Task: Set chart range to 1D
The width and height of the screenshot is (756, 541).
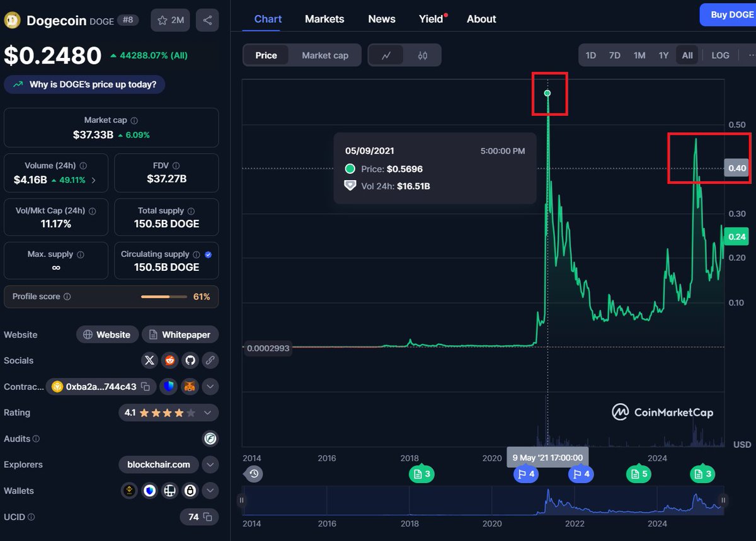Action: [591, 55]
